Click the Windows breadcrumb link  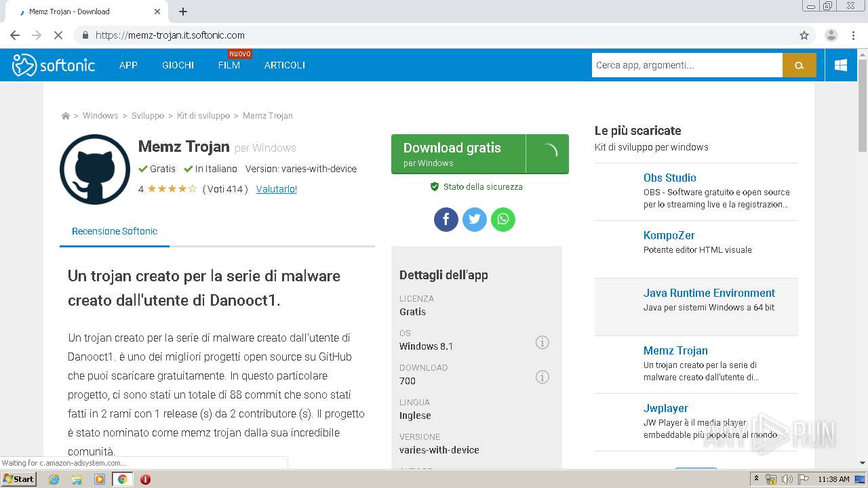tap(100, 116)
